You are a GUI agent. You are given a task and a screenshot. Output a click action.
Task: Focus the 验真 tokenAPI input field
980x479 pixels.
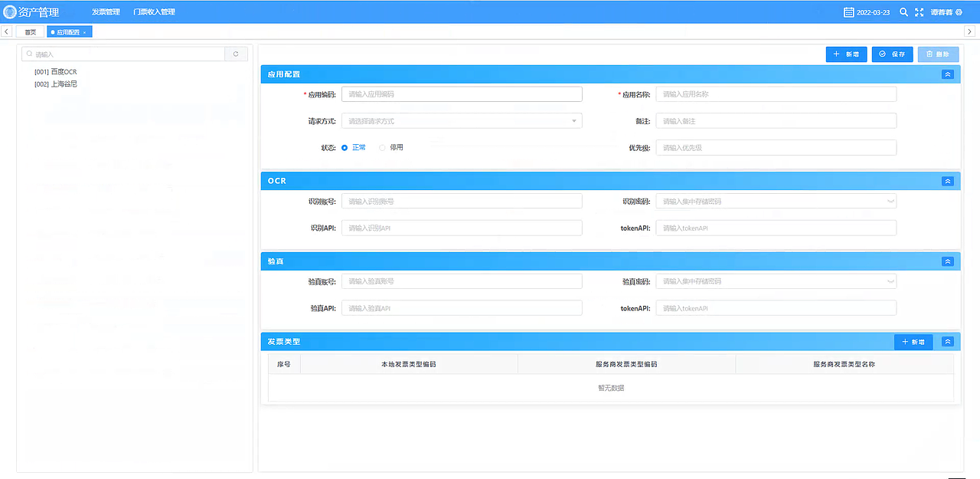776,308
